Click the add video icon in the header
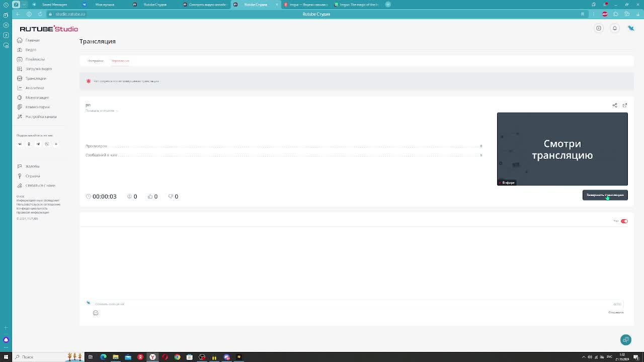The width and height of the screenshot is (644, 362). (x=599, y=28)
